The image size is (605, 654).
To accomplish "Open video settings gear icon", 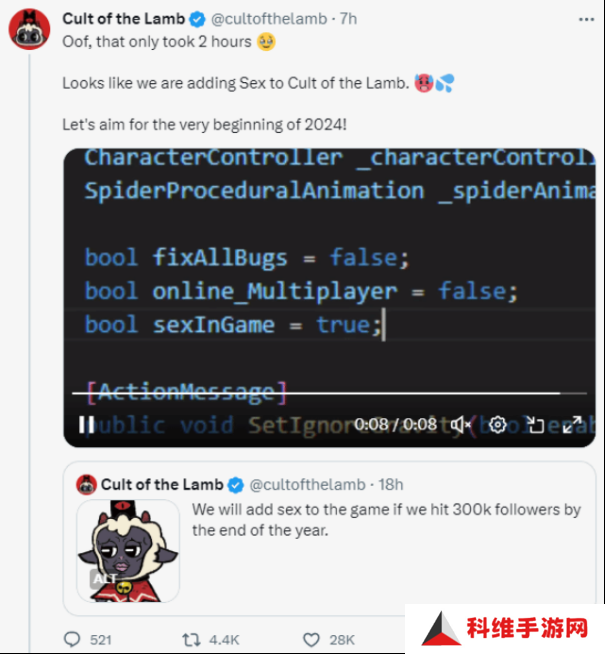I will [497, 425].
